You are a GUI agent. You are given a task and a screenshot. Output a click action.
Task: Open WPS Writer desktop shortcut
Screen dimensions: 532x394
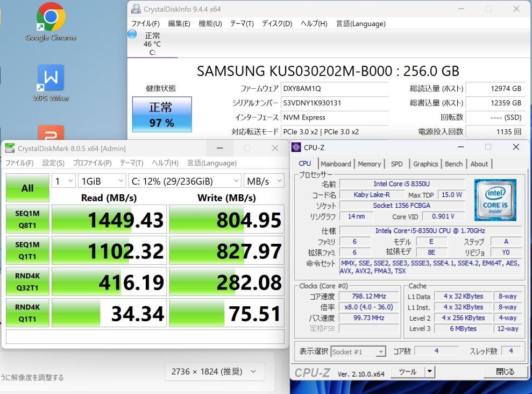click(x=51, y=82)
